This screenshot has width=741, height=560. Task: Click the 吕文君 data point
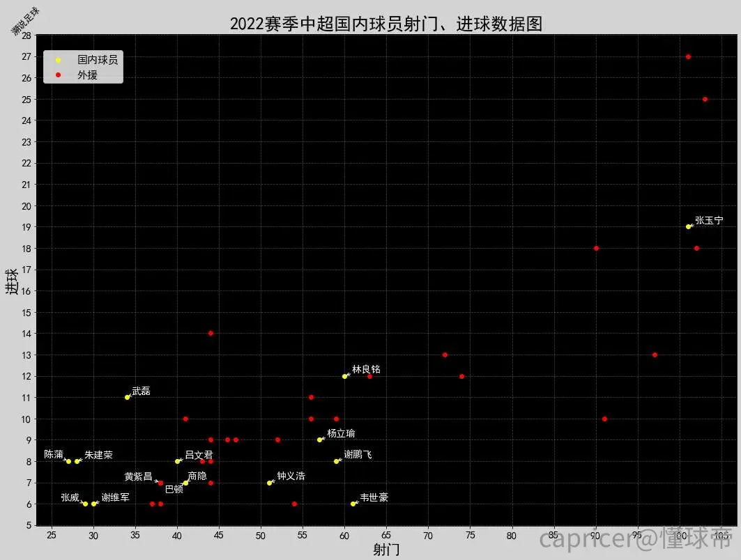pos(177,461)
